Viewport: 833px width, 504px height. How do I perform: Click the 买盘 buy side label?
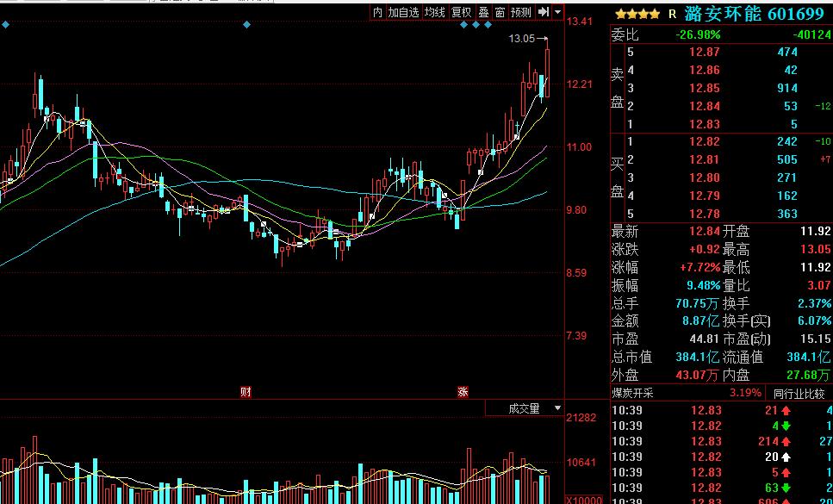tap(618, 177)
